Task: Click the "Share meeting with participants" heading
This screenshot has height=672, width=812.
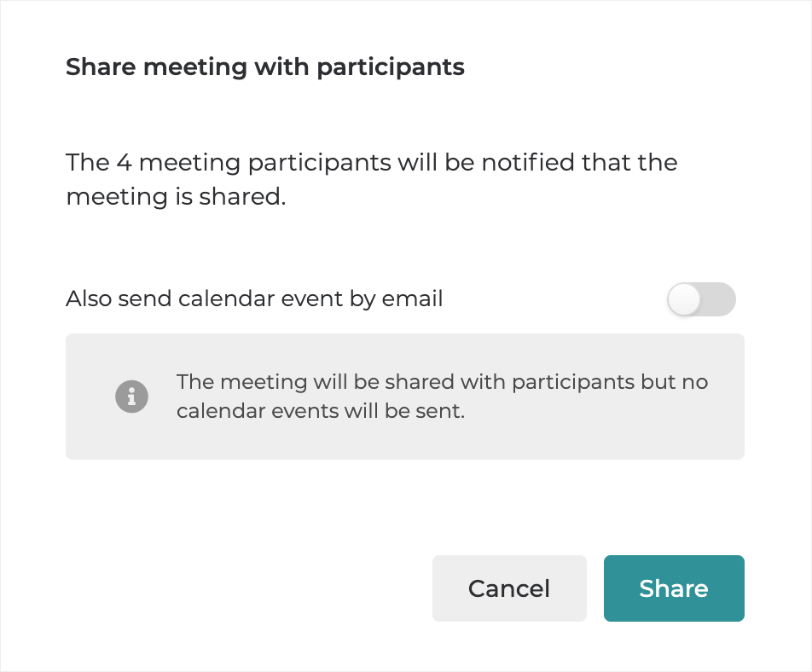Action: pos(264,67)
